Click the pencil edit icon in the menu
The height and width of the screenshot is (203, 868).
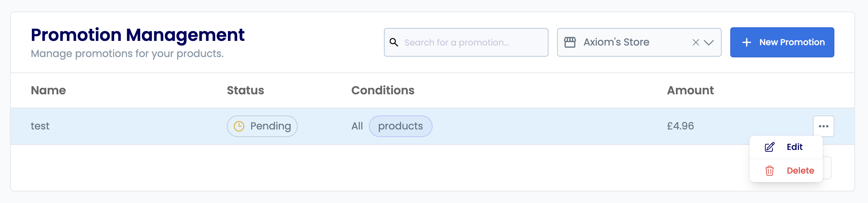coord(770,147)
